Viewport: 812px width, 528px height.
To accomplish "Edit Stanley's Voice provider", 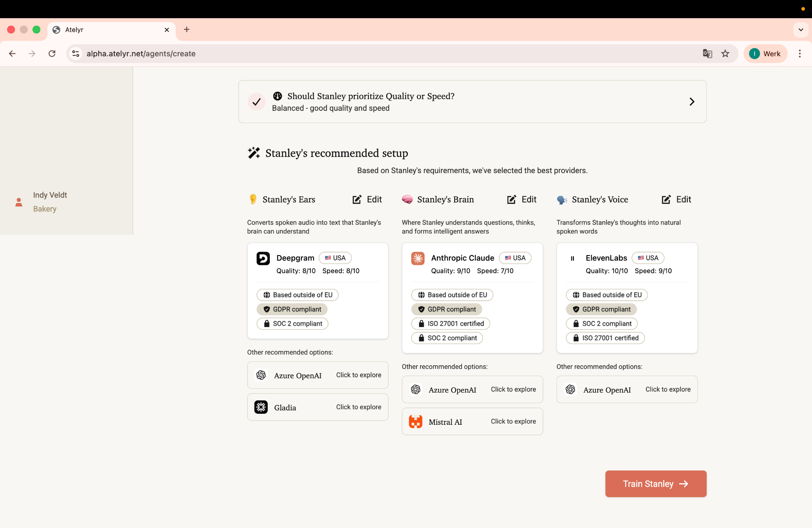I will [x=676, y=199].
